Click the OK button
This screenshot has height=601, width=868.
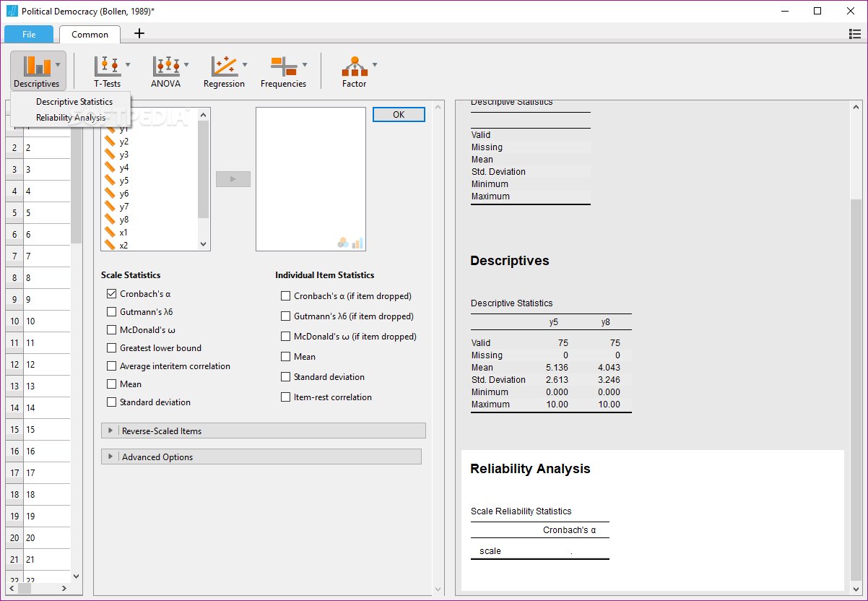[399, 115]
